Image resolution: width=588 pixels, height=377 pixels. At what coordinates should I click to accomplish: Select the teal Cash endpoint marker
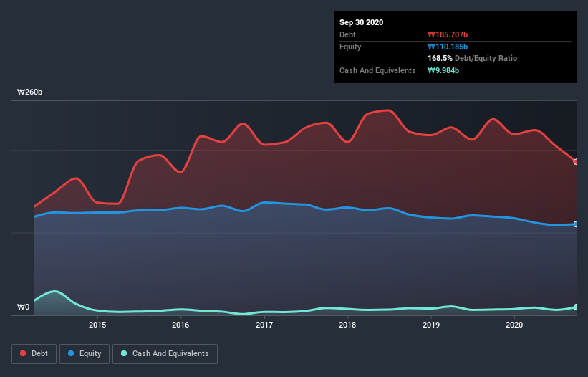576,307
